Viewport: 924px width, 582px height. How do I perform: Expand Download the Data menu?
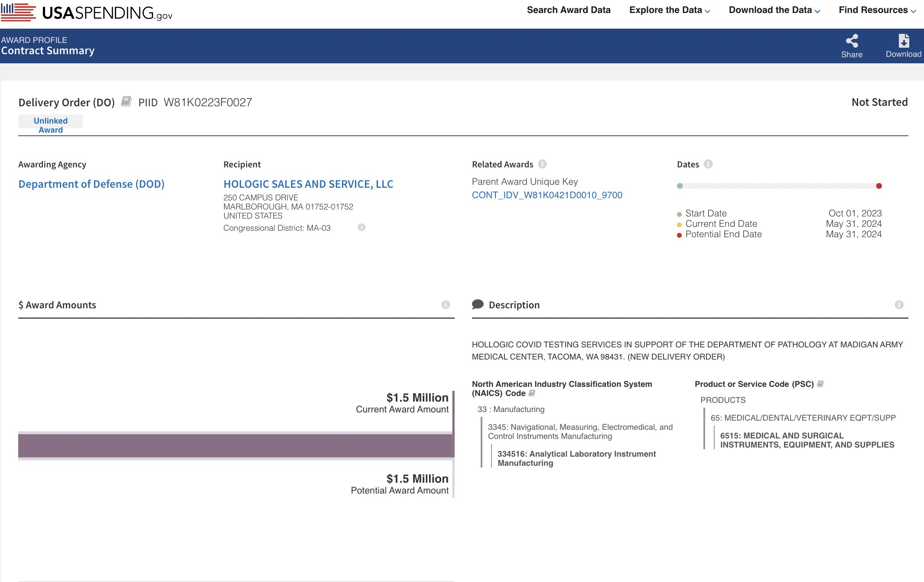(x=774, y=10)
